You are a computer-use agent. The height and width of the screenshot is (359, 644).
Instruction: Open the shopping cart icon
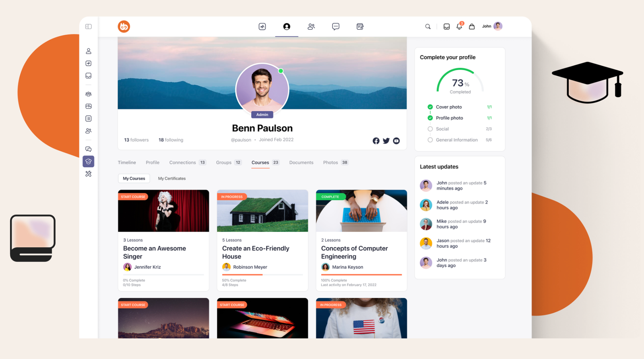pyautogui.click(x=472, y=27)
